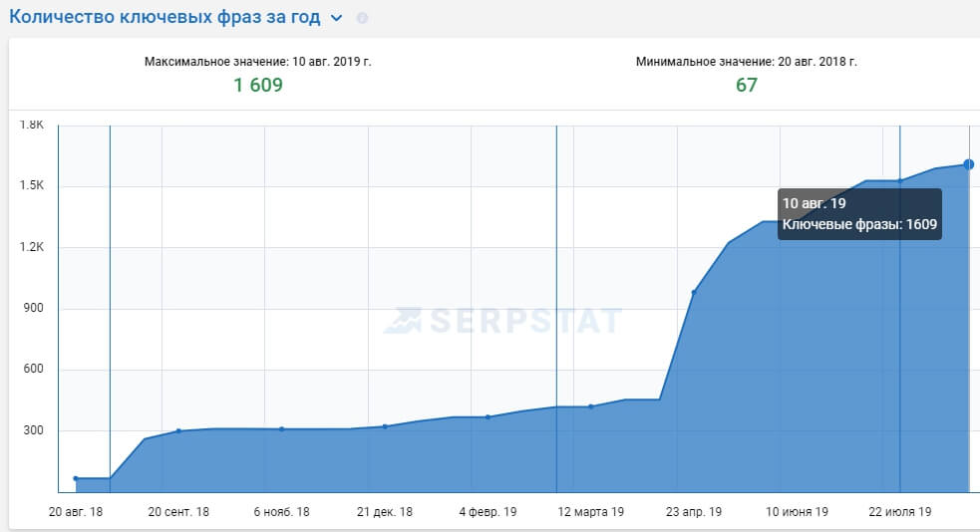Select the data point above 6 нояб. 18

282,429
